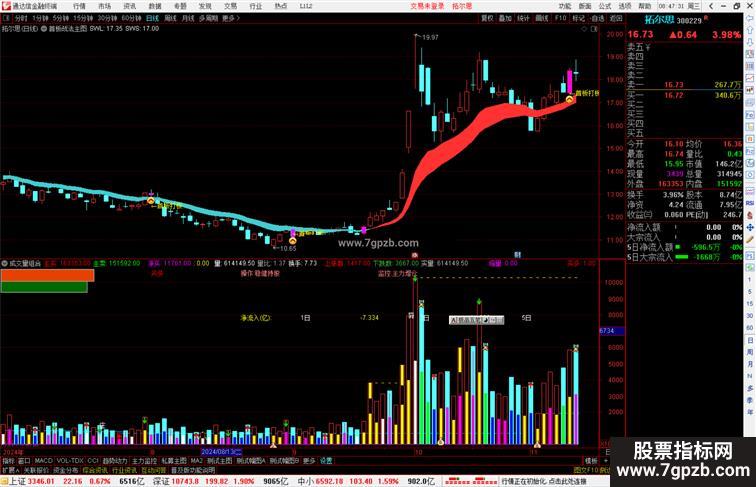Click the blue down-arrow icon in right sidebar
Image resolution: width=756 pixels, height=487 pixels.
pos(750,42)
